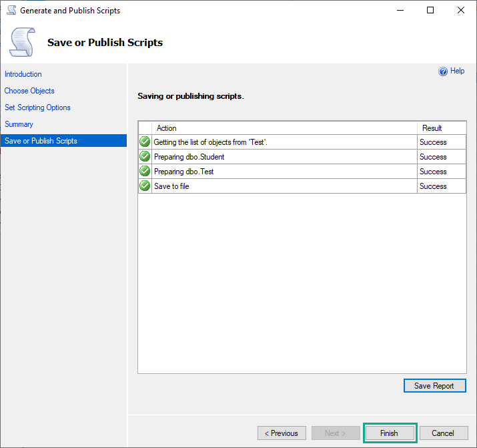Open the Summary step
Viewport: 477px width, 448px height.
19,124
